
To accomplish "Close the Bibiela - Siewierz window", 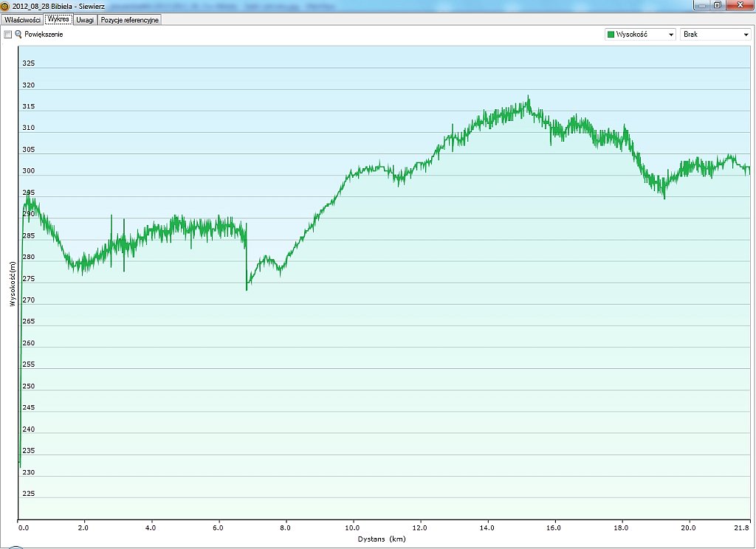I will pos(739,5).
